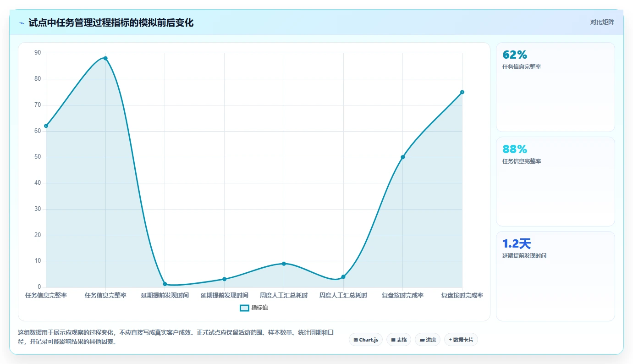Click the y-axis label 90

click(x=38, y=53)
